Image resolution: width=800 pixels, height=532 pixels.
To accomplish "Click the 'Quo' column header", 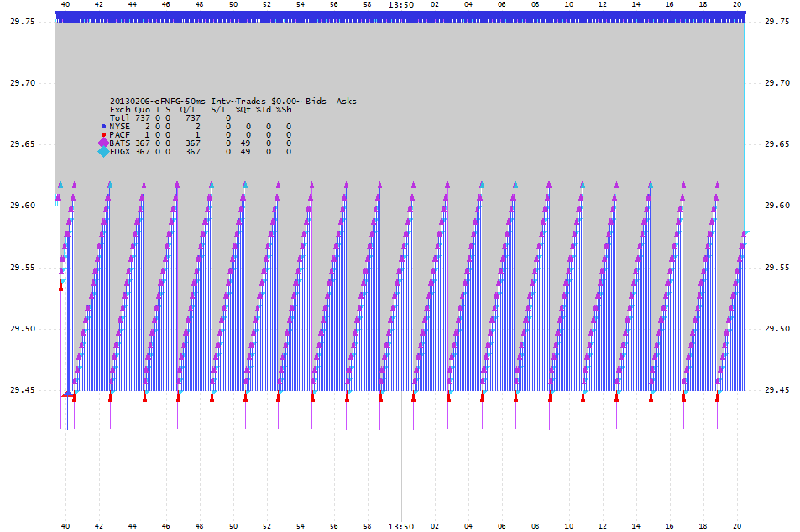I will tap(143, 110).
